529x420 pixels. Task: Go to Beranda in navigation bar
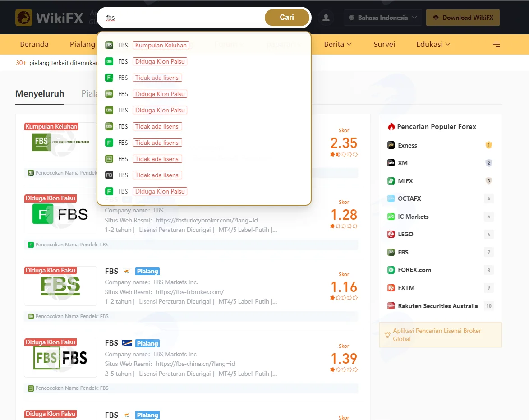(34, 44)
